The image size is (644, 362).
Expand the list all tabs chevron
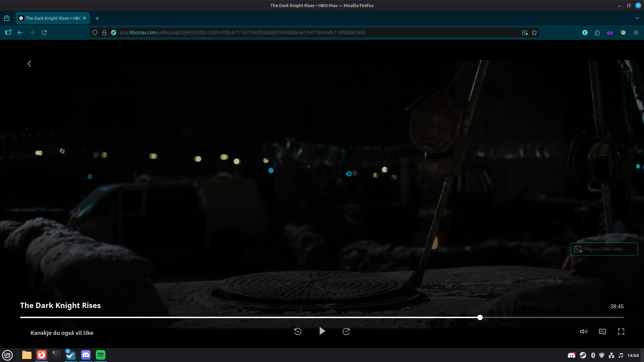pyautogui.click(x=637, y=18)
